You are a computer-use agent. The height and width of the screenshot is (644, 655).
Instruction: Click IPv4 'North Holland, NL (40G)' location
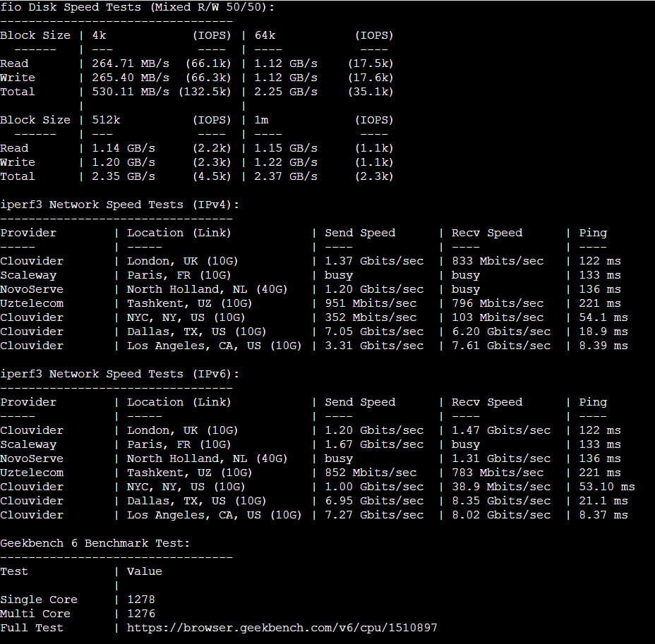pos(208,289)
